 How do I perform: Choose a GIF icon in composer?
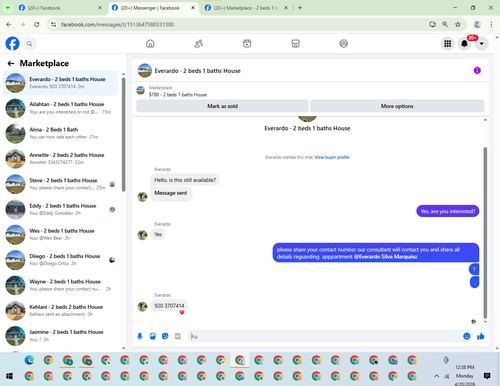[x=178, y=336]
